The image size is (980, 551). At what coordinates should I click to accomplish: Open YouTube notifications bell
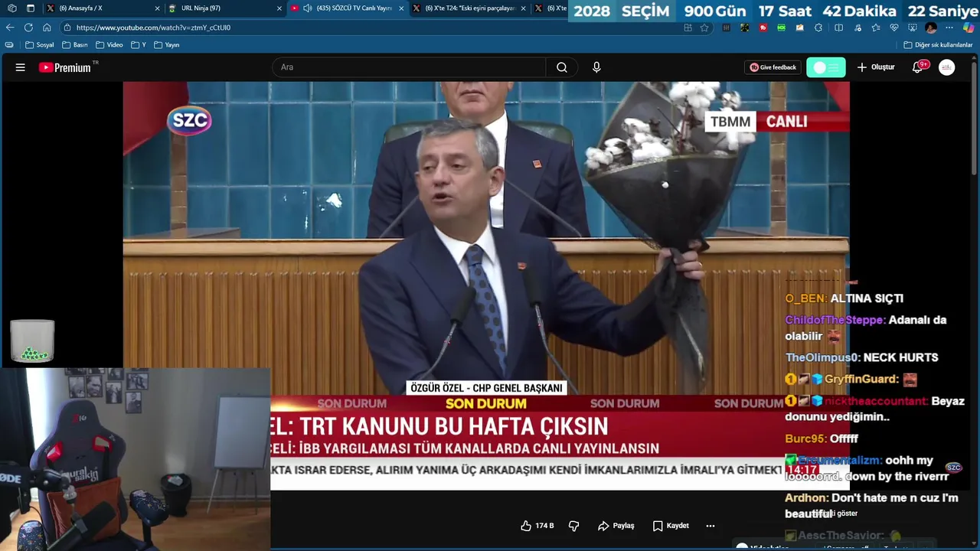(917, 67)
